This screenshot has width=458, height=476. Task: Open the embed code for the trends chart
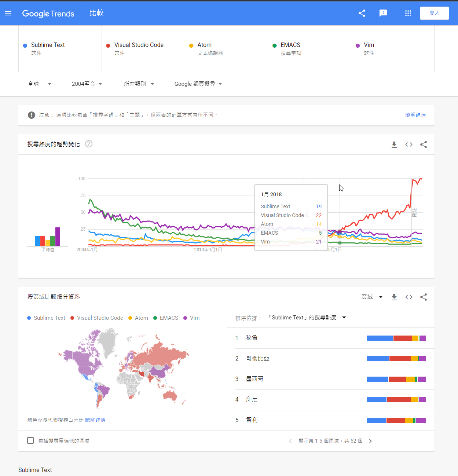[x=408, y=144]
